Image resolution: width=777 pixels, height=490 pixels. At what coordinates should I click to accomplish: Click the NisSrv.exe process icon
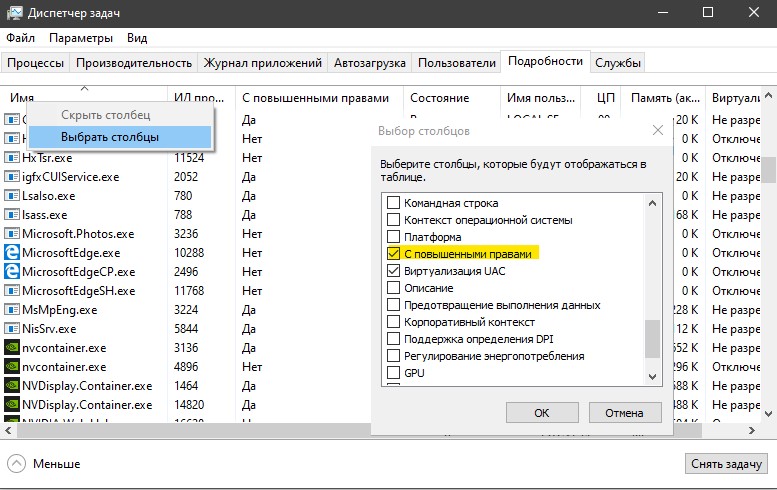tap(11, 328)
